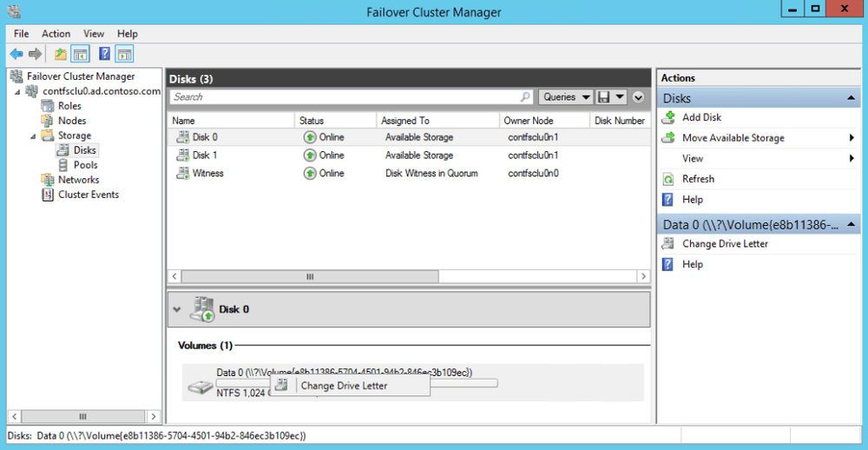Sort by Disk Number column header
868x450 pixels.
620,120
